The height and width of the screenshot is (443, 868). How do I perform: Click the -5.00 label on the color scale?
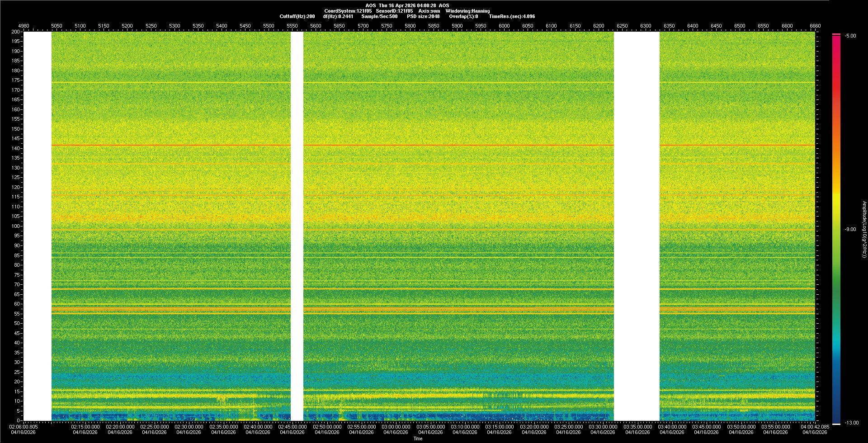pyautogui.click(x=850, y=36)
